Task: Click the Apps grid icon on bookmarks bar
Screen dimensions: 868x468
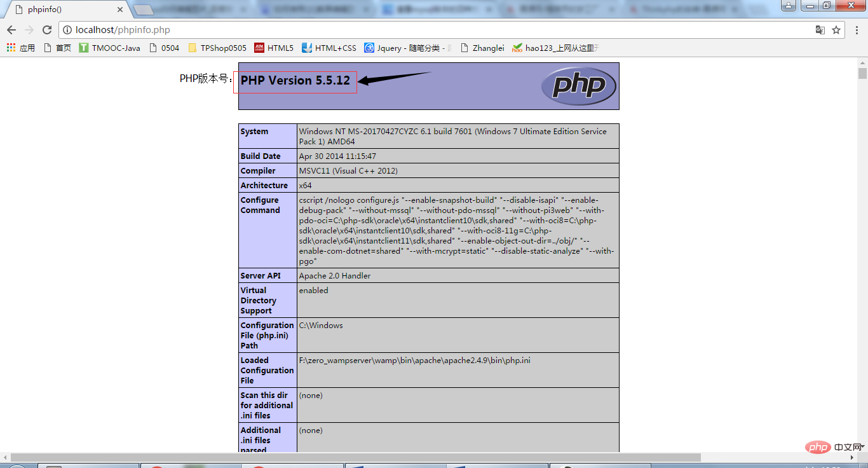Action: click(x=10, y=48)
